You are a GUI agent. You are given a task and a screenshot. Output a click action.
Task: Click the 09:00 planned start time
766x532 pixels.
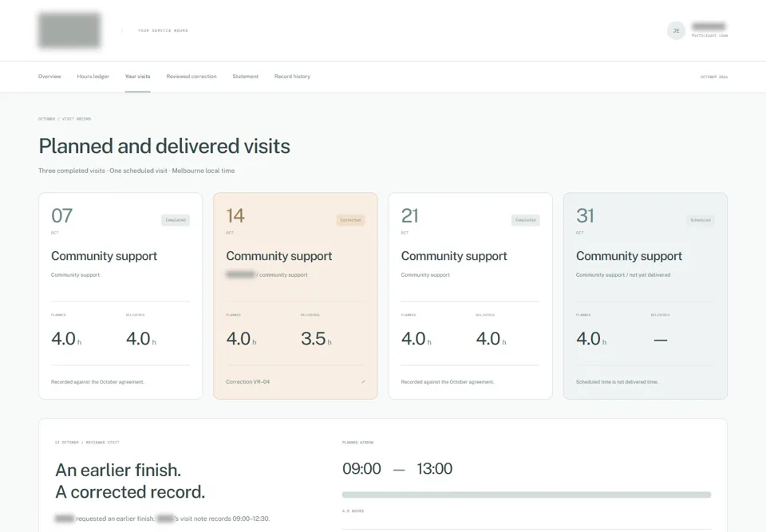(x=361, y=468)
